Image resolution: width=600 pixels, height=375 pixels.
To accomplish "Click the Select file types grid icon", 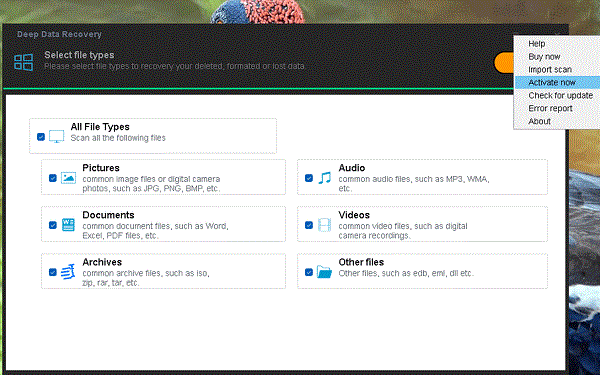I will 23,62.
